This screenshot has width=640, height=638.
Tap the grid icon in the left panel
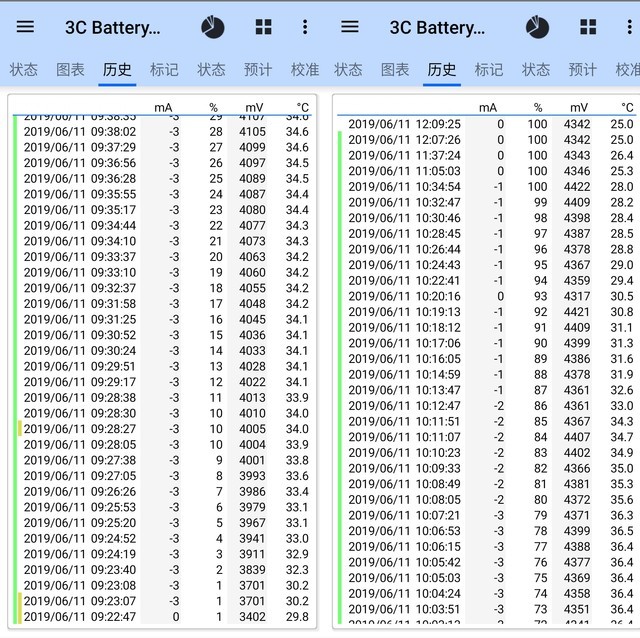pyautogui.click(x=263, y=27)
